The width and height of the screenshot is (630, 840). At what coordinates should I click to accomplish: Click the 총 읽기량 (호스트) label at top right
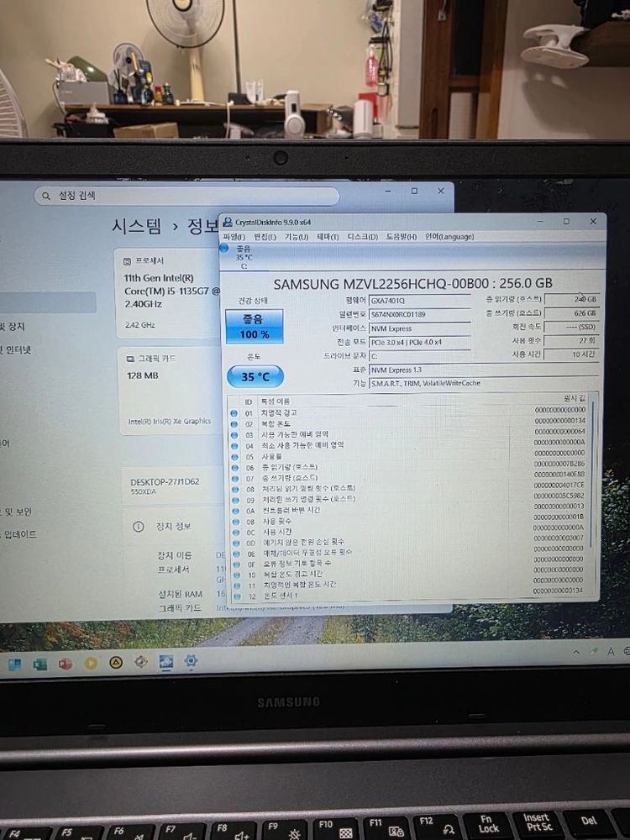point(513,299)
